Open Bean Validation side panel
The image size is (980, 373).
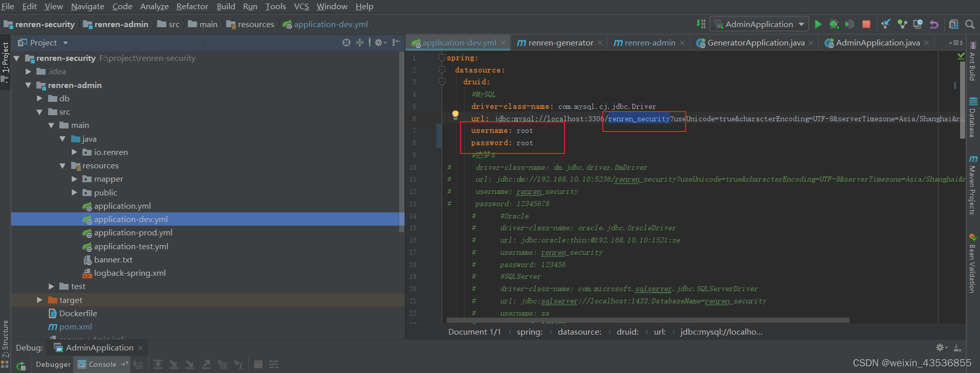coord(972,264)
